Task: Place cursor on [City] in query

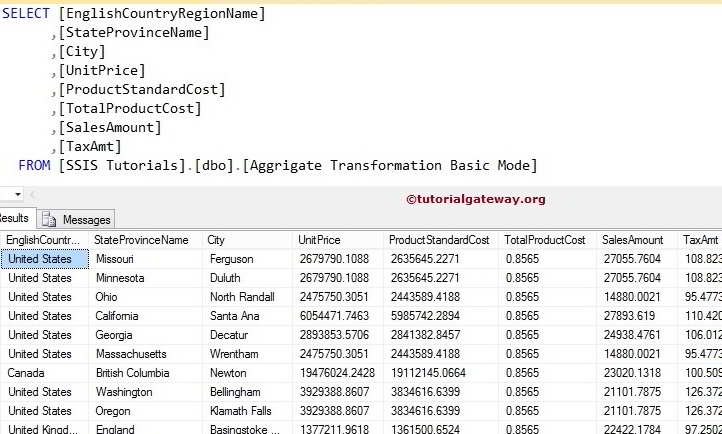Action: (82, 52)
